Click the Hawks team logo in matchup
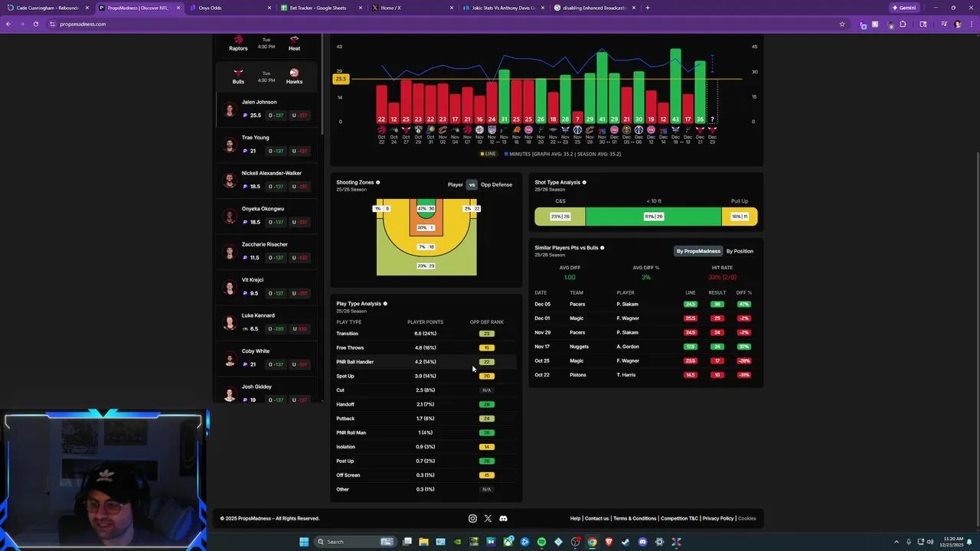Screen dimensions: 980x551 294,73
